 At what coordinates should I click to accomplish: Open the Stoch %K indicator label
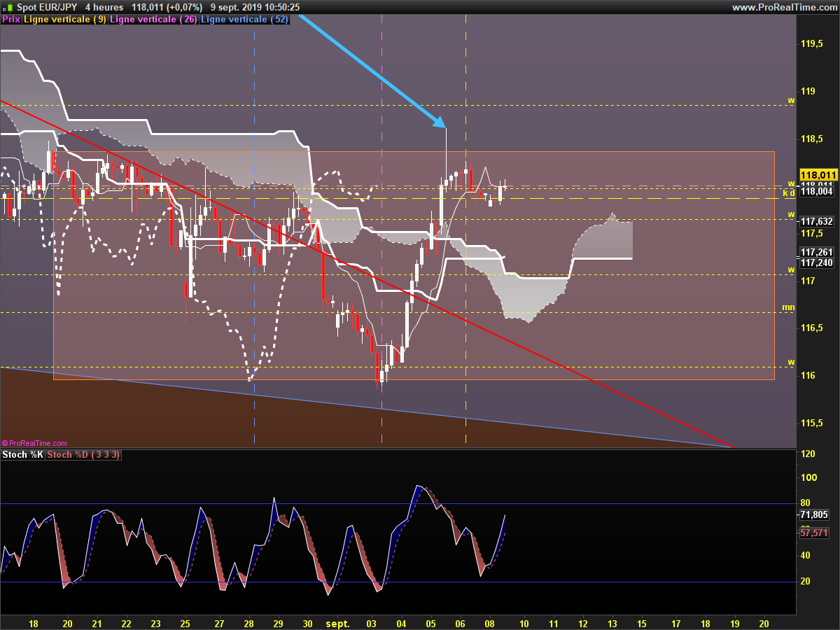pyautogui.click(x=23, y=455)
